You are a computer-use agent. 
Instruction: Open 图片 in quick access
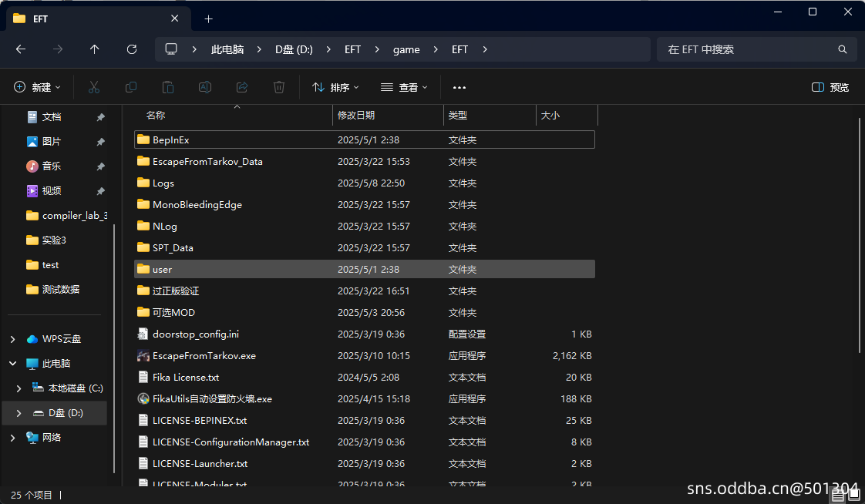point(52,142)
